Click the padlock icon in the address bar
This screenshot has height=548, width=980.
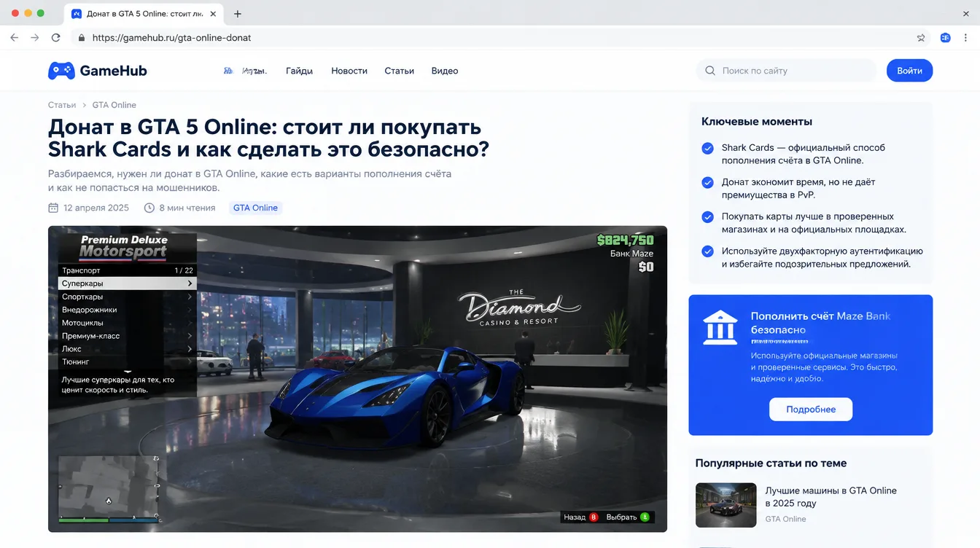pyautogui.click(x=82, y=38)
